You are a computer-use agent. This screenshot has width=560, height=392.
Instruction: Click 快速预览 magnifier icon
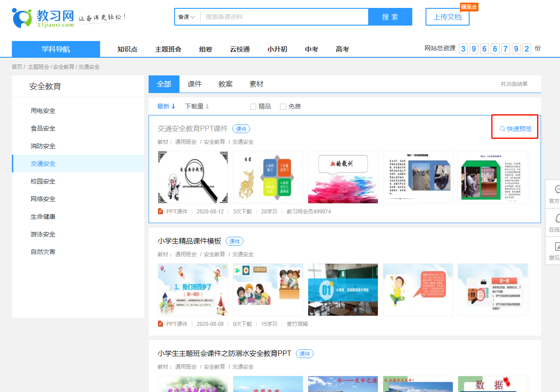[x=502, y=129]
